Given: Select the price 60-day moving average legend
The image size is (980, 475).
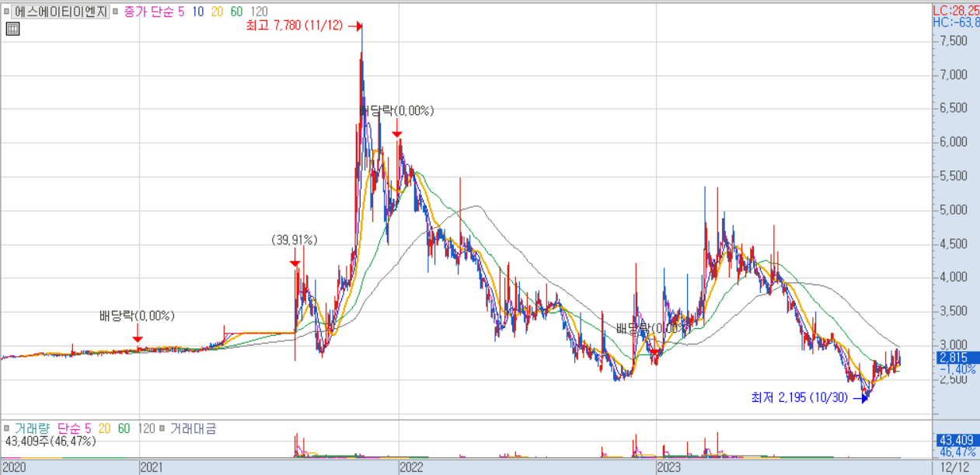Looking at the screenshot, I should tap(238, 12).
